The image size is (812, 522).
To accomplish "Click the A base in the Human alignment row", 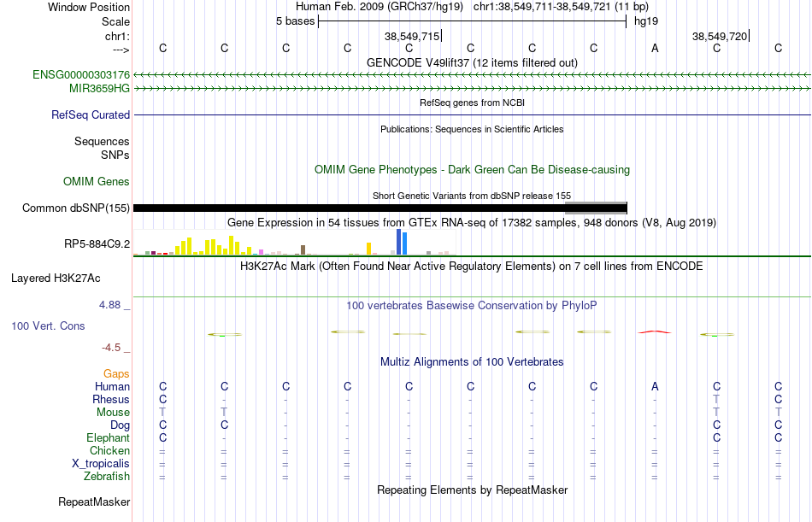I will pos(655,386).
